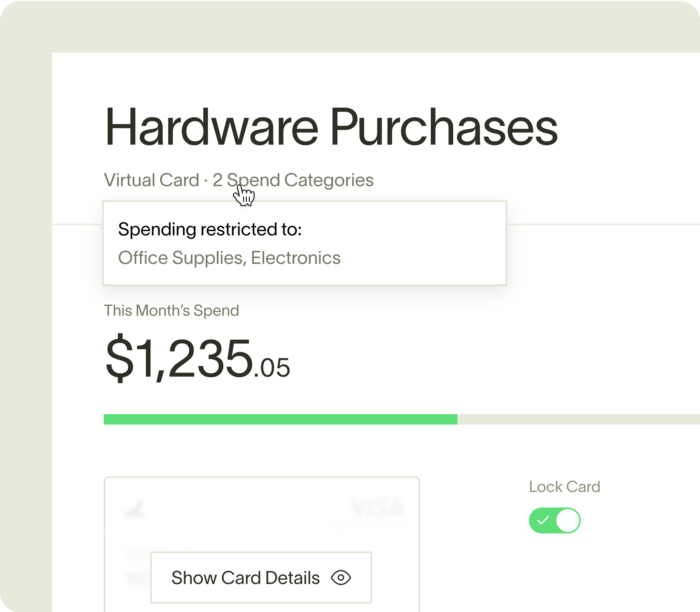Click the green filled part of the spend bar
700x612 pixels.
(280, 419)
